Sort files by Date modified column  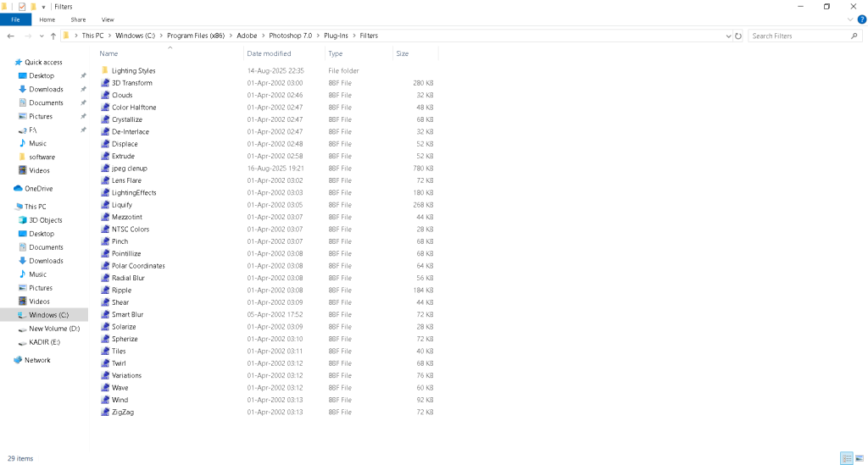(269, 53)
